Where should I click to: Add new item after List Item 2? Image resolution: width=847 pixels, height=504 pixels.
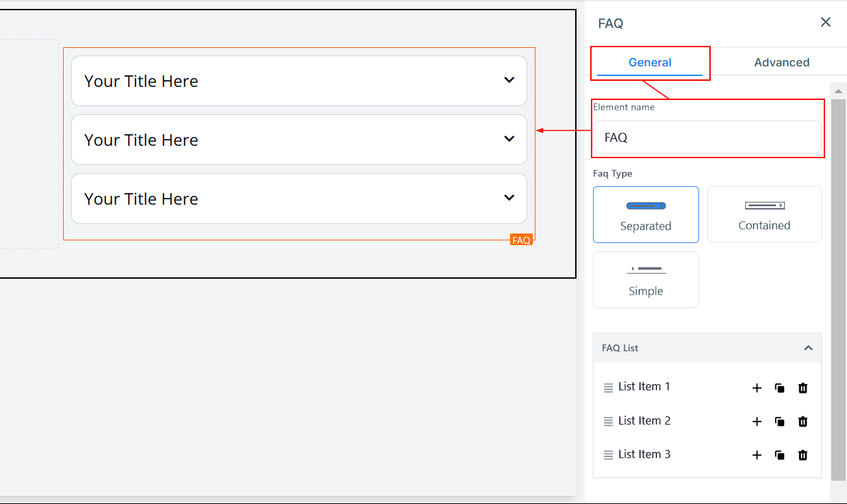757,422
